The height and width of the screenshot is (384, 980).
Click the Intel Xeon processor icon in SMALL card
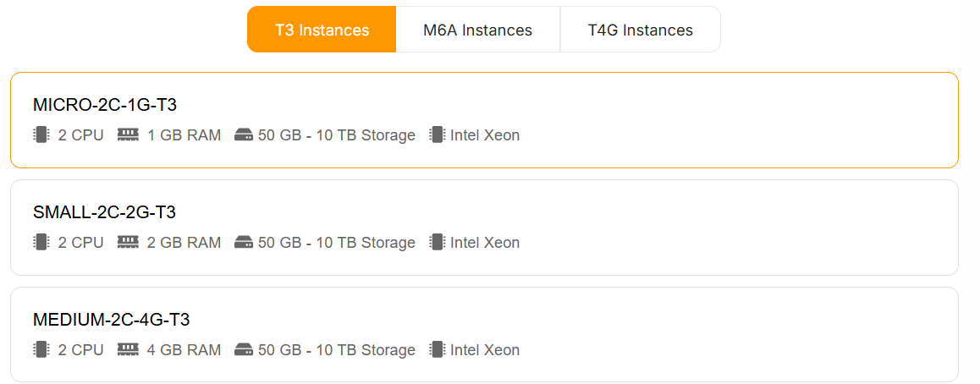(437, 242)
